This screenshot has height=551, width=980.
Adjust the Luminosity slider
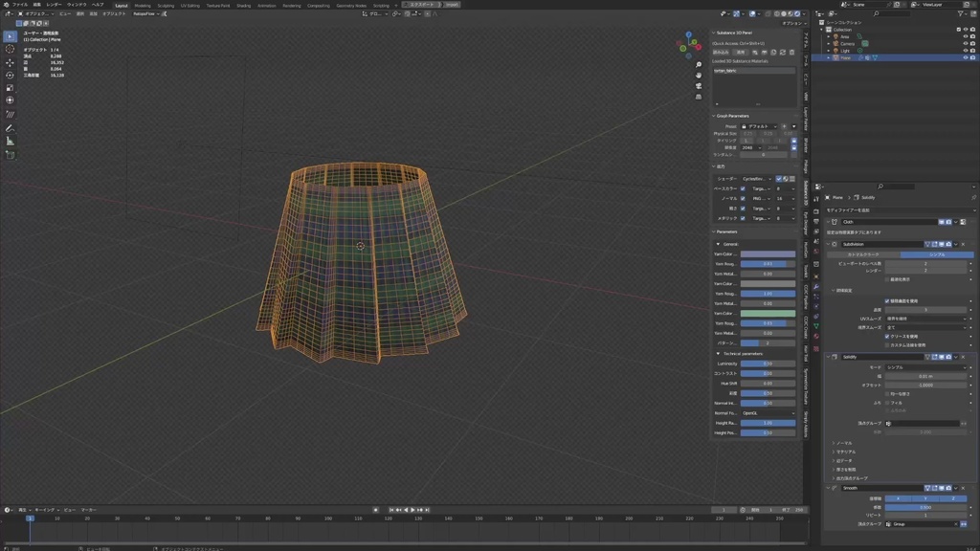768,364
